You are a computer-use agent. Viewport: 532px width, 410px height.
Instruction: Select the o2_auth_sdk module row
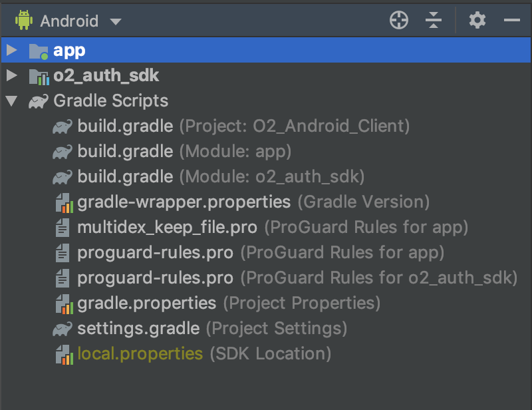pos(266,75)
